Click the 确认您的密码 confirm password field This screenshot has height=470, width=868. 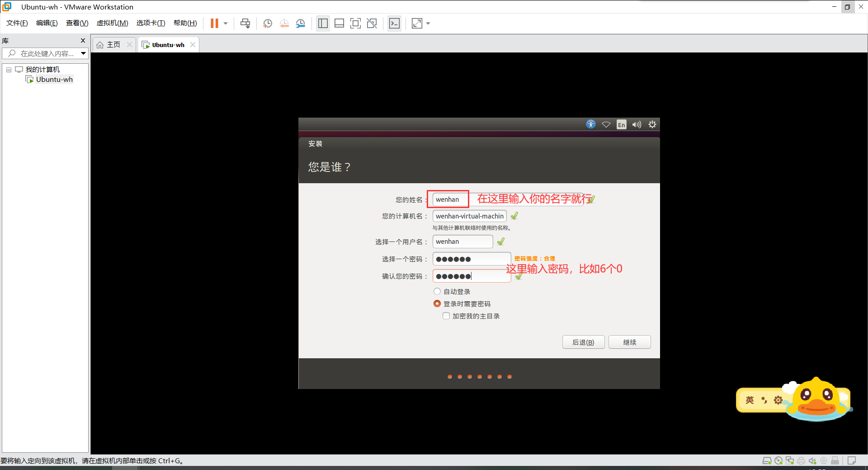(472, 276)
